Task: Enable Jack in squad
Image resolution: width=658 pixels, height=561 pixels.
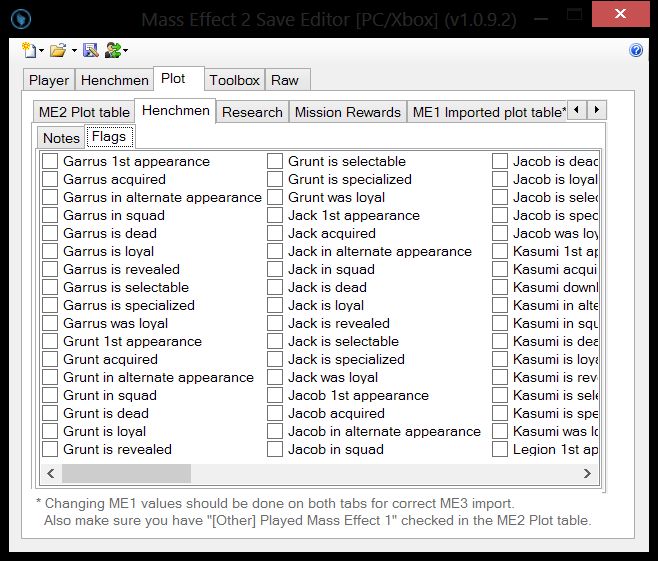Action: 275,269
